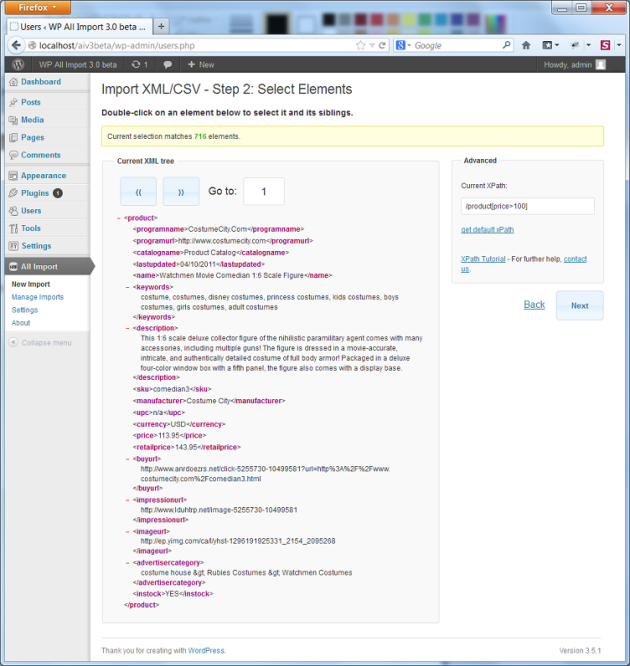Open the All Import Settings submenu link
Viewport: 630px width, 666px height.
click(x=25, y=310)
